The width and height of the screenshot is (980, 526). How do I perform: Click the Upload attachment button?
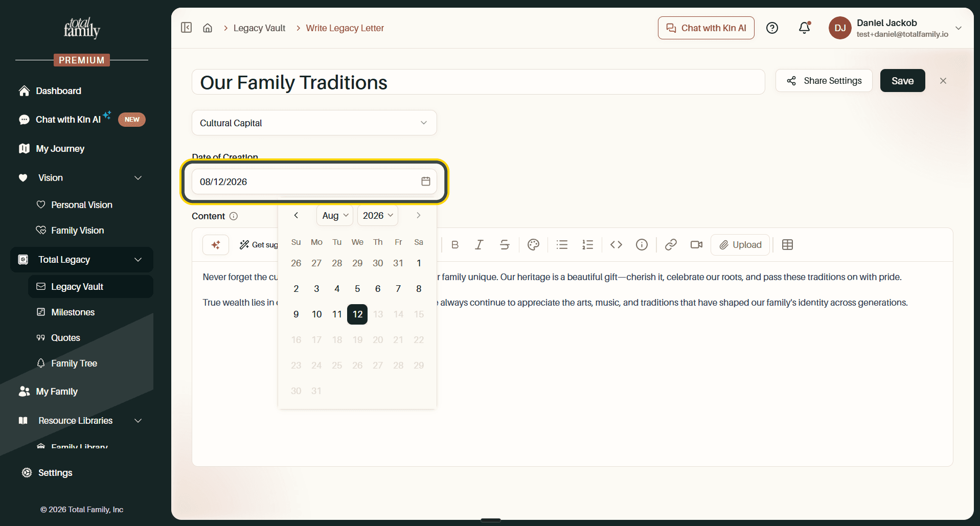pyautogui.click(x=740, y=245)
